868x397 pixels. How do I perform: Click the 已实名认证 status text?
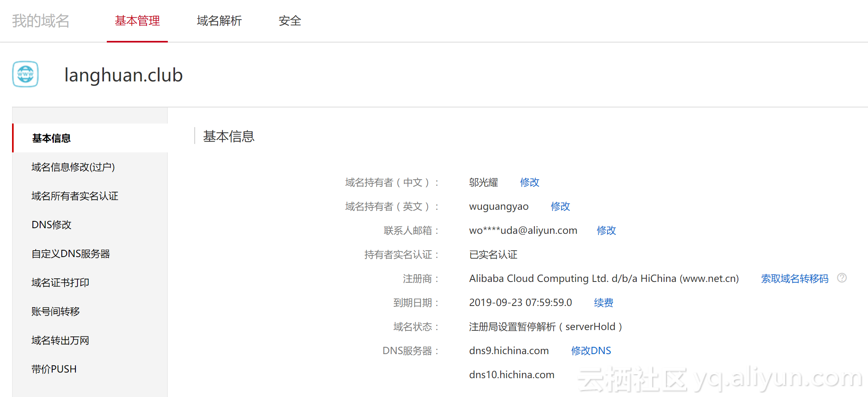click(493, 255)
